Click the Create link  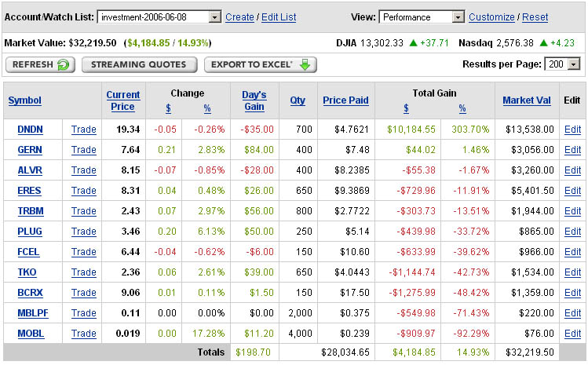(239, 17)
